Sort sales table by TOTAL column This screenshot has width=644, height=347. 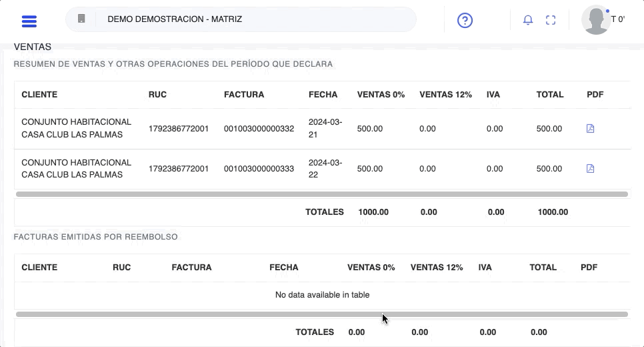[549, 95]
